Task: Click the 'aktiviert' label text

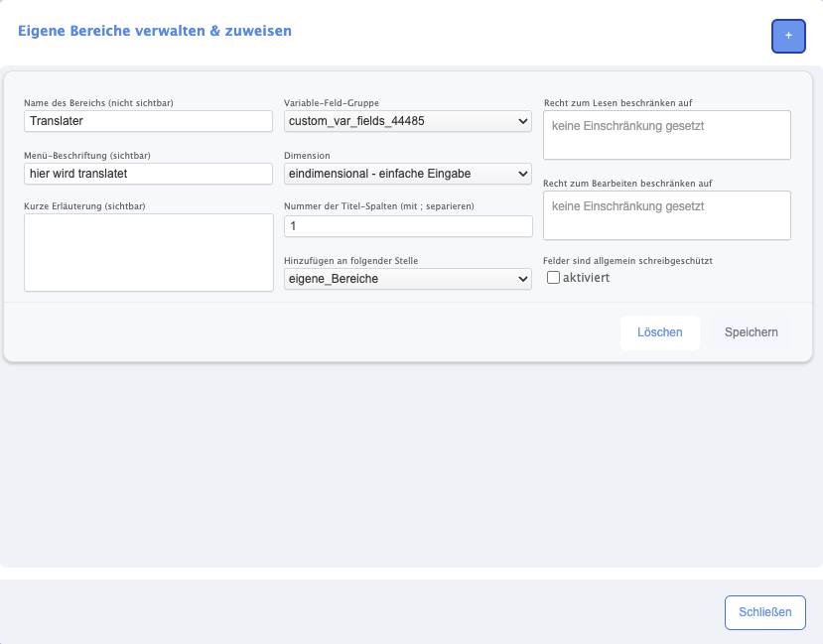Action: (586, 278)
